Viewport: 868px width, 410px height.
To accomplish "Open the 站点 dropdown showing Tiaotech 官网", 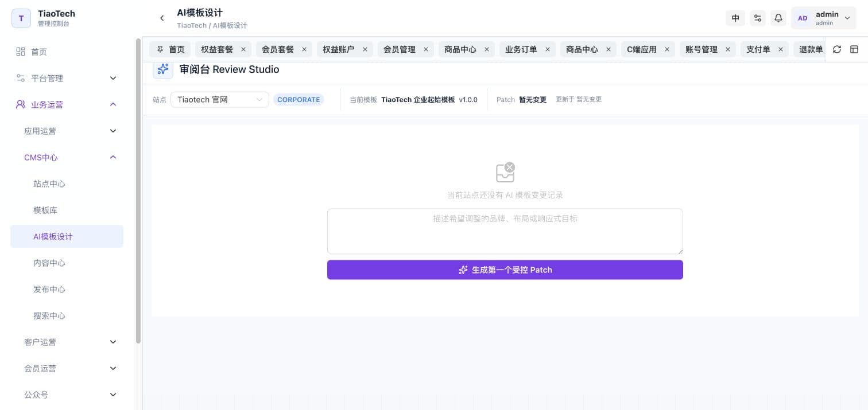I will [x=220, y=99].
